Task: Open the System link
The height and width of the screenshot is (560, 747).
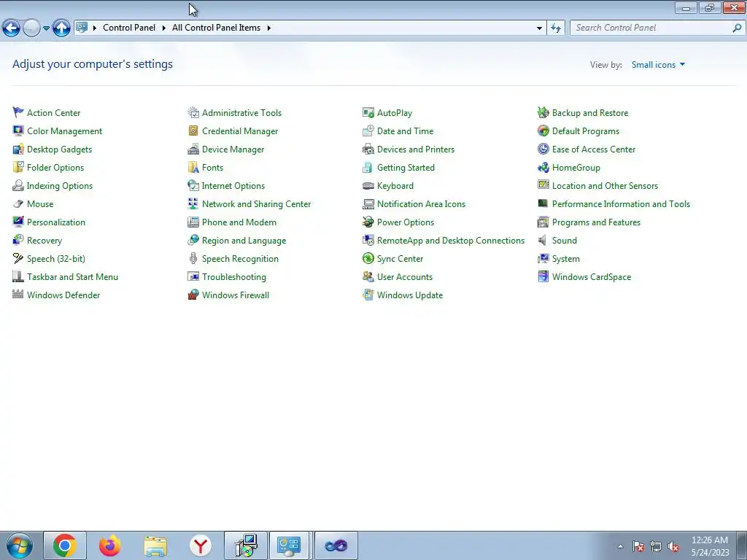Action: point(566,259)
